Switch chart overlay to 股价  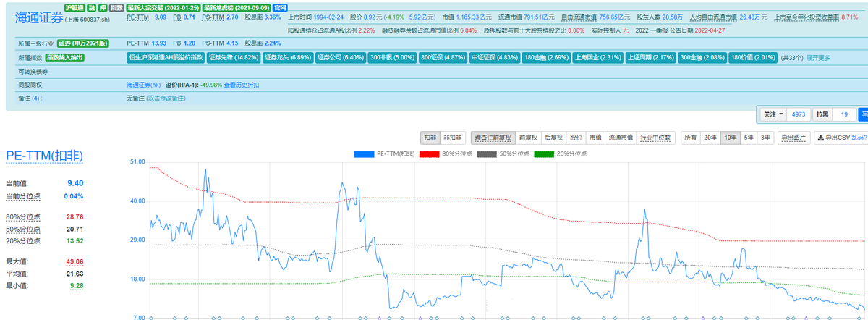click(x=576, y=137)
